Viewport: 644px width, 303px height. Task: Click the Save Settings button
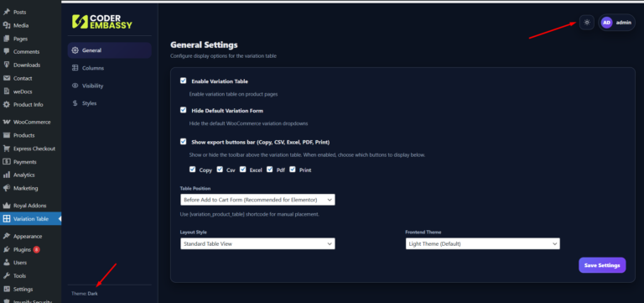click(x=602, y=265)
